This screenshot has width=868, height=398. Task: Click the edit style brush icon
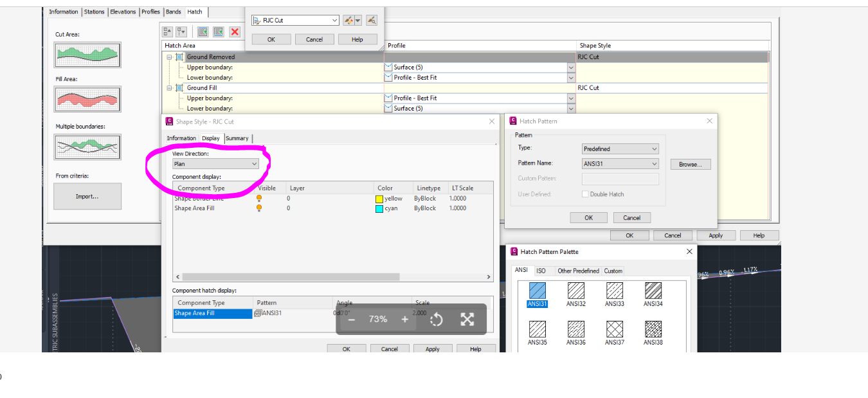[348, 20]
